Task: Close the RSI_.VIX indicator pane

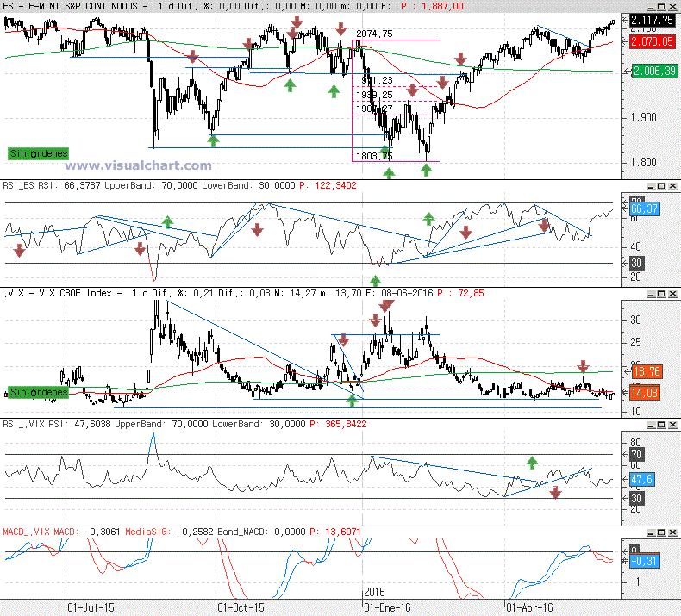Action: click(672, 425)
